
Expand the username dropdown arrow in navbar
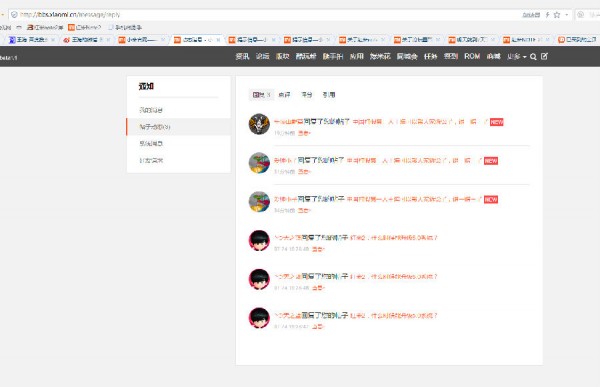coord(525,57)
